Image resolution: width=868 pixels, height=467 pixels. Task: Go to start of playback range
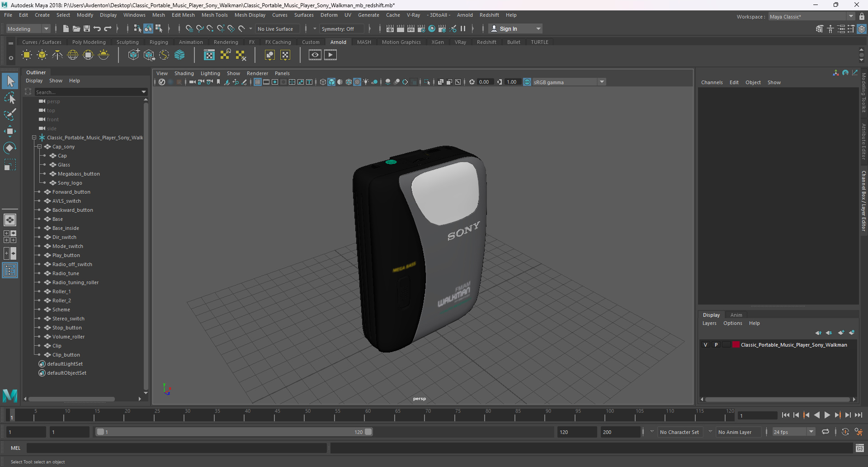coord(786,415)
